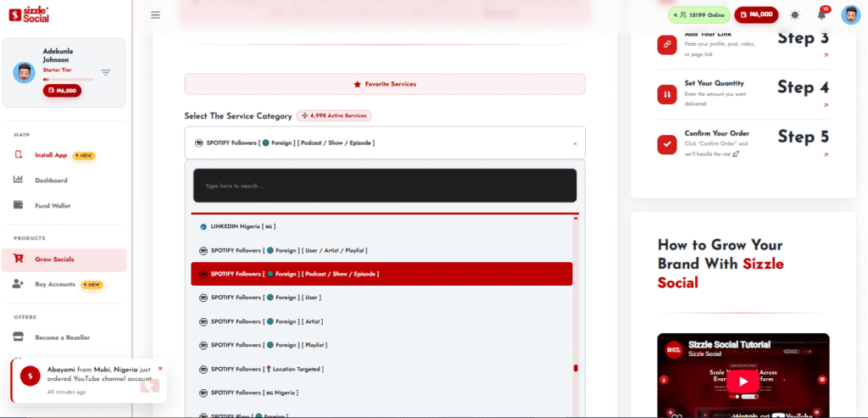Click NEW badge beside Install App

pos(84,155)
